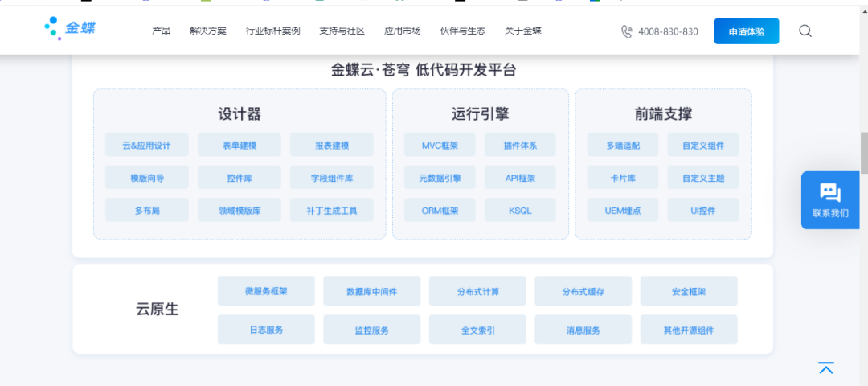Select the 报表建模 tile

point(332,146)
